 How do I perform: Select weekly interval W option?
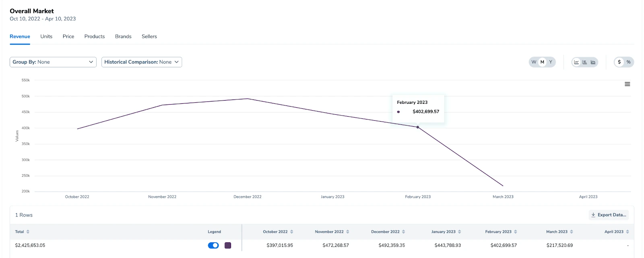[534, 62]
